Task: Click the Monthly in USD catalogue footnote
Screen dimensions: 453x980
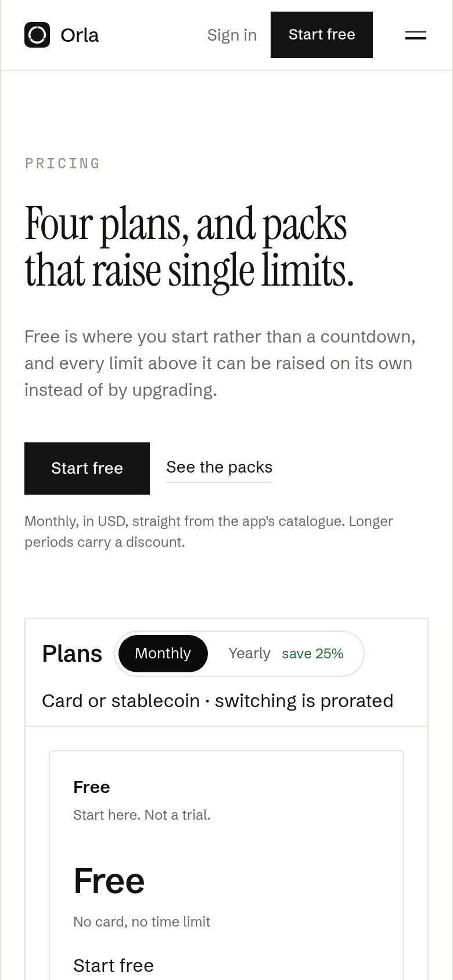Action: pyautogui.click(x=209, y=532)
